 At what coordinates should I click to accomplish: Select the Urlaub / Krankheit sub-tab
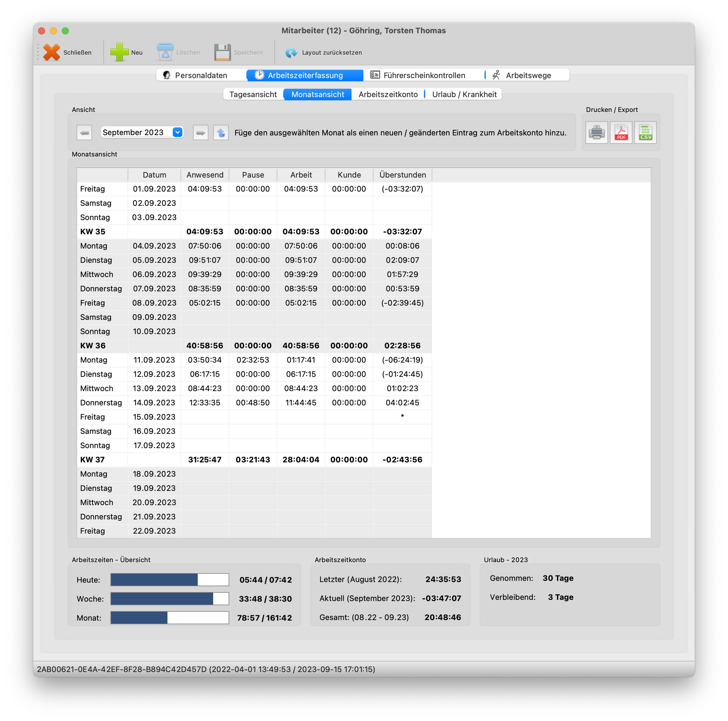(464, 95)
